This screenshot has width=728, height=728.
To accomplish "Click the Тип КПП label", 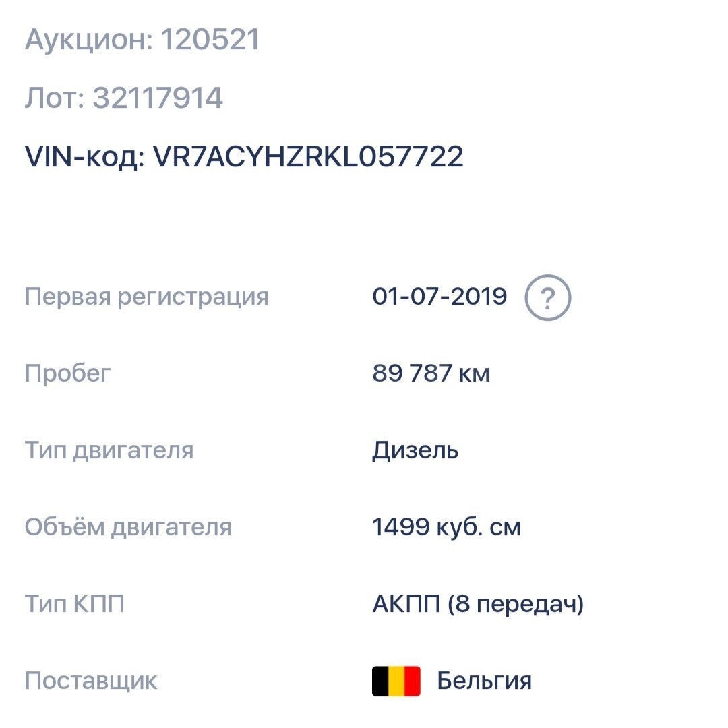I will 74,604.
